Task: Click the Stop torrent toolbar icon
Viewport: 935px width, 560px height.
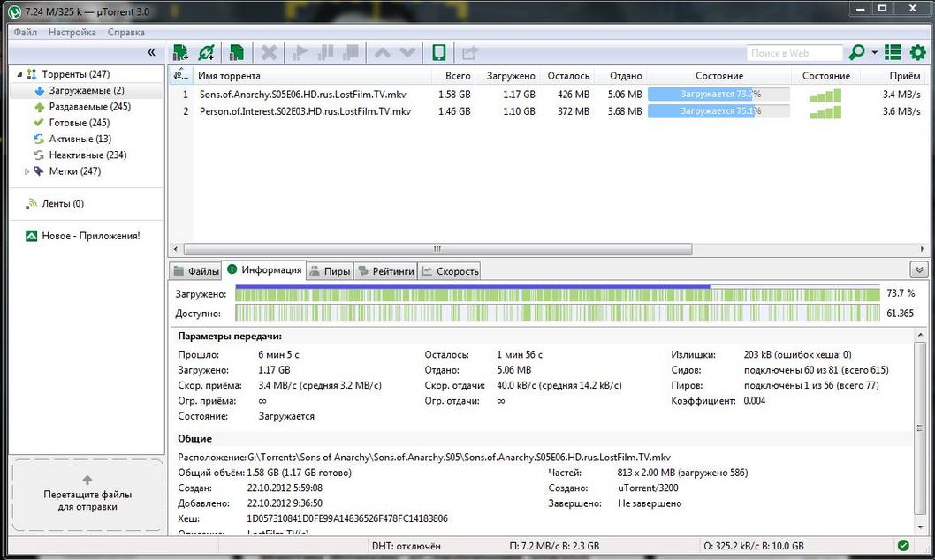Action: point(351,52)
